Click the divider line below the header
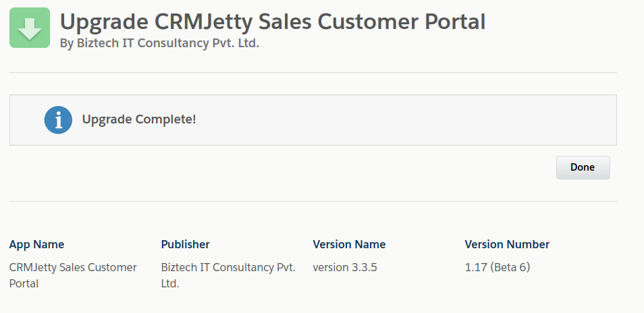The image size is (644, 313). pos(313,72)
